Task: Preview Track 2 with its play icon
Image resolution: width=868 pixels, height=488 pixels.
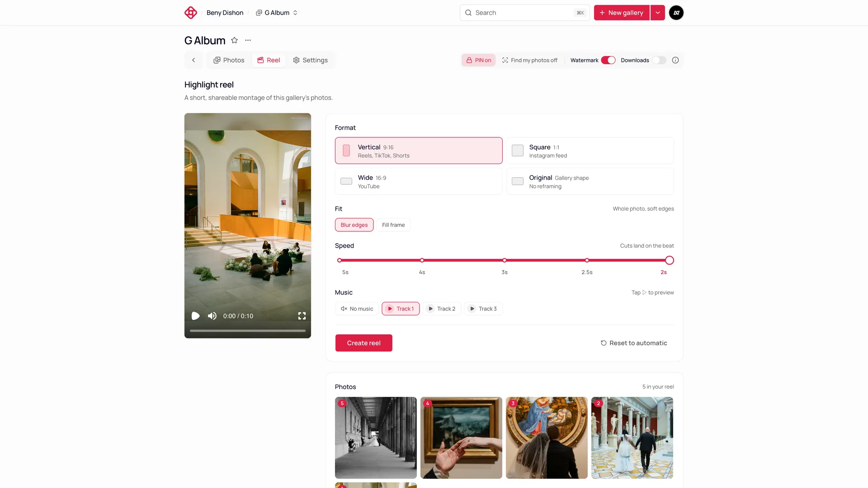Action: (x=431, y=309)
